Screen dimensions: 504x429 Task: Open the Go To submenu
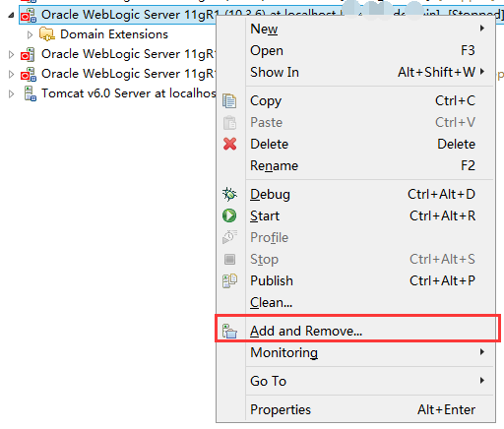pyautogui.click(x=355, y=381)
